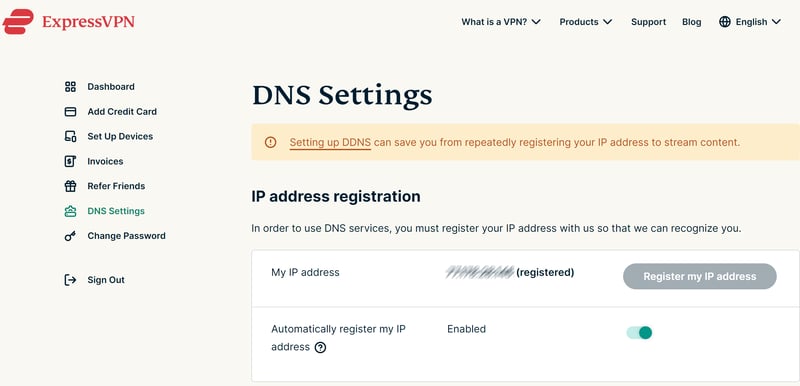The image size is (800, 386).
Task: Go to the Blog page
Action: point(691,22)
